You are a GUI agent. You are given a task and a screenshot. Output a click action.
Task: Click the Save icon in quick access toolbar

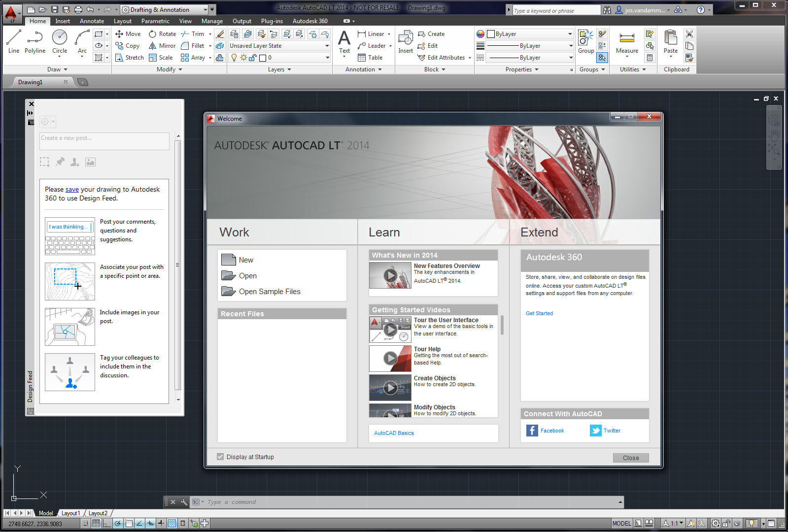55,10
